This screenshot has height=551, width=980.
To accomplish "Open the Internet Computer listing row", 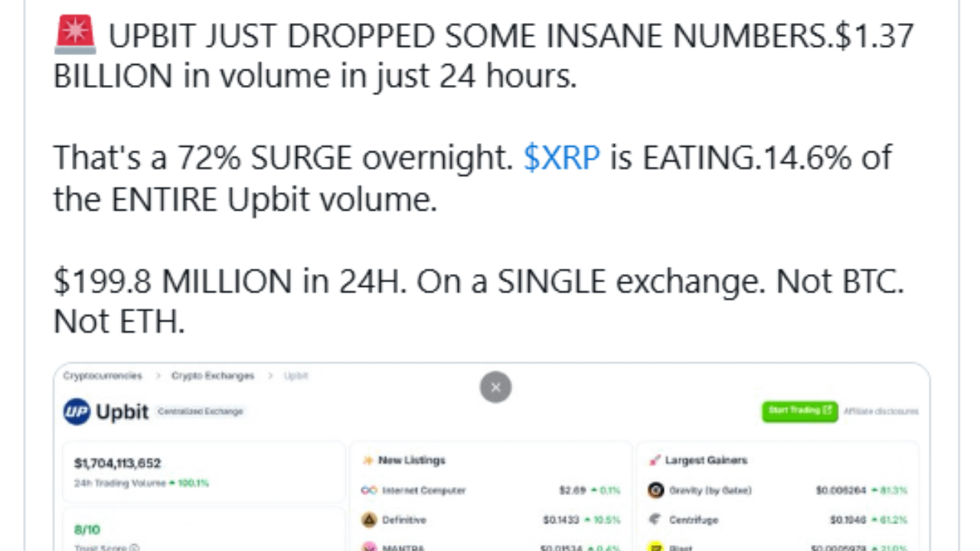I will [x=491, y=490].
